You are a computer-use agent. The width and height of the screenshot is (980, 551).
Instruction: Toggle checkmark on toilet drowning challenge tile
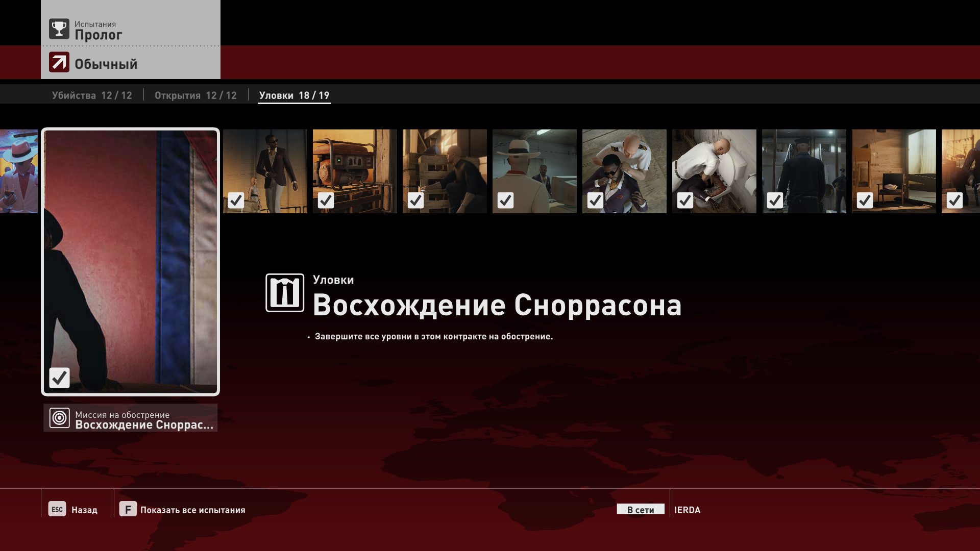(685, 201)
